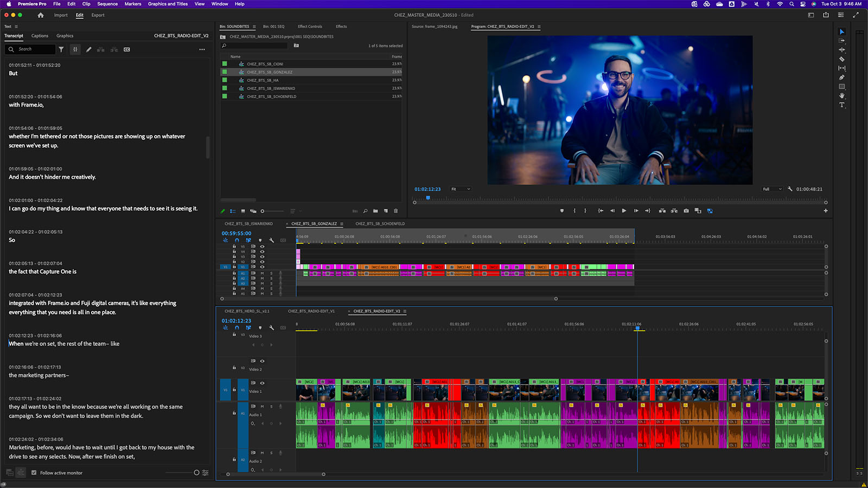Toggle Follow active monitor checkbox
This screenshot has width=868, height=488.
click(x=34, y=473)
